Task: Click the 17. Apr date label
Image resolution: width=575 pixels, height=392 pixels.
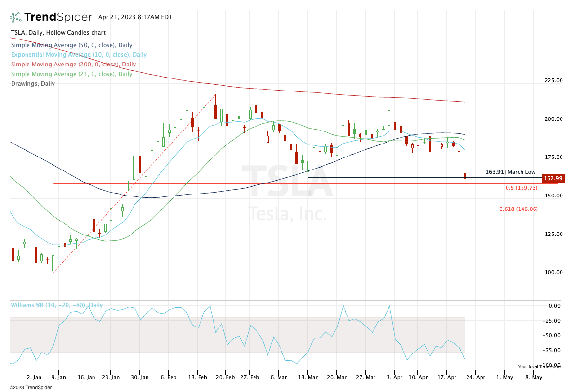Action: [x=447, y=378]
